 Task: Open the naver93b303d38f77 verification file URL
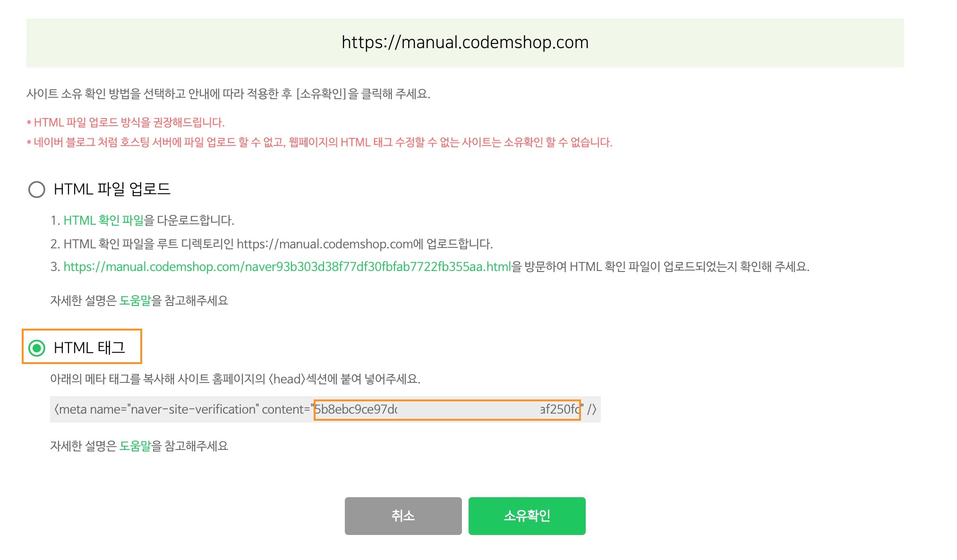point(287,267)
